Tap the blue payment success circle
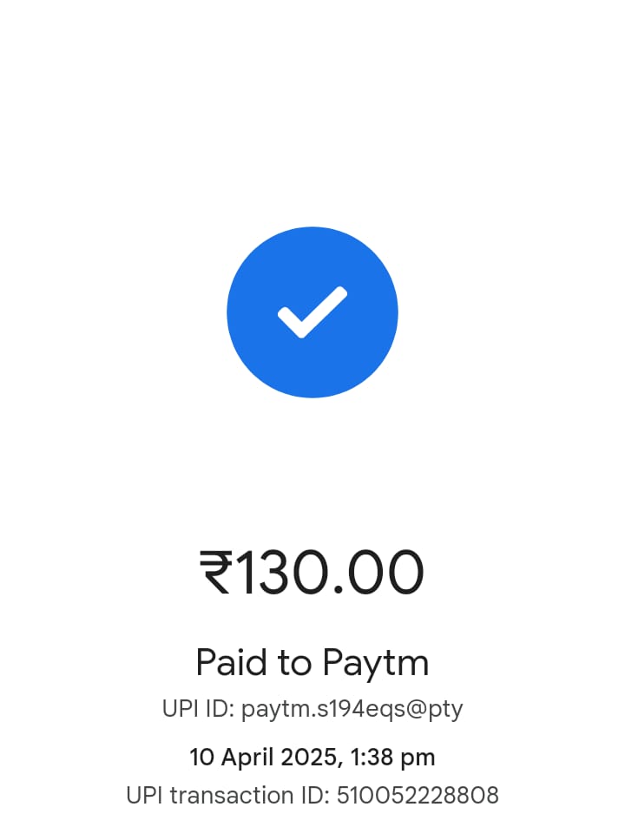The width and height of the screenshot is (625, 840). (x=312, y=312)
